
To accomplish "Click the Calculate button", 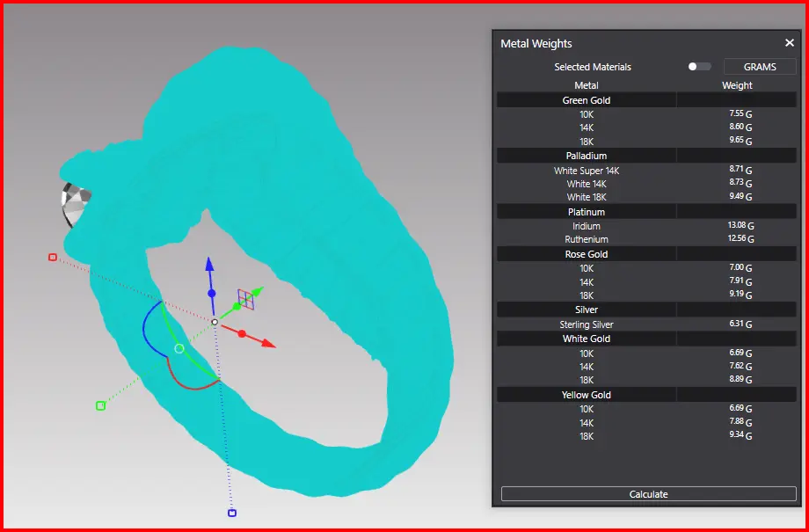I will tap(648, 494).
